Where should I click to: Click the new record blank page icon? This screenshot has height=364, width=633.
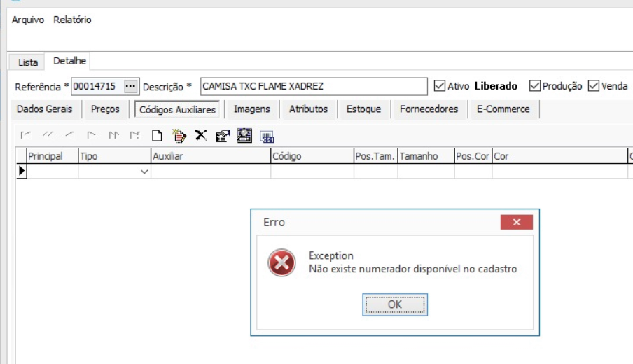tap(158, 136)
